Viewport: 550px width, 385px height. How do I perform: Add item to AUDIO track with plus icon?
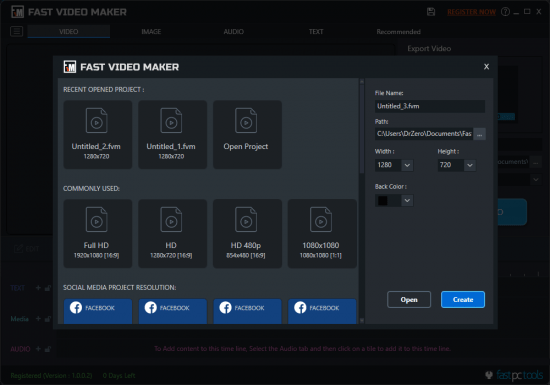[38, 349]
